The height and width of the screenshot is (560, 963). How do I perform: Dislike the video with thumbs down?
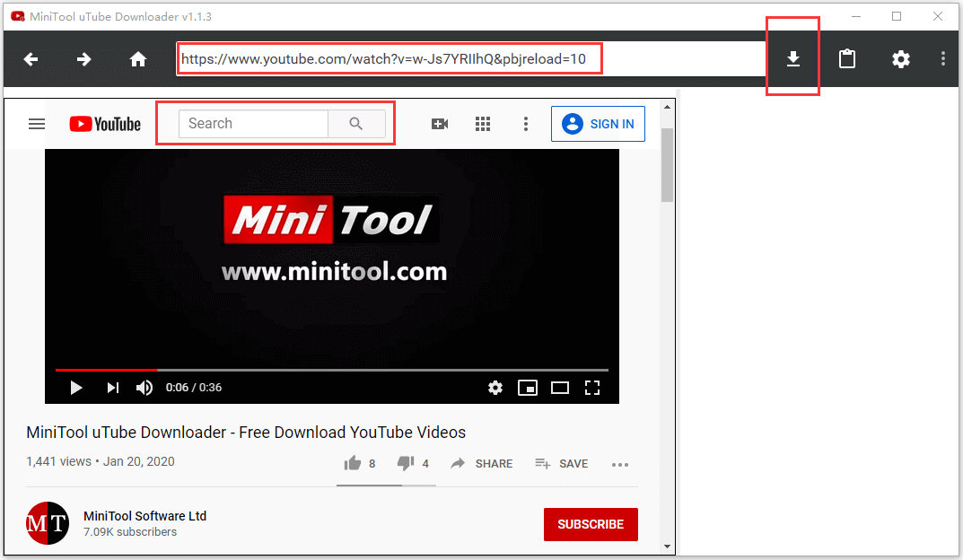tap(406, 463)
